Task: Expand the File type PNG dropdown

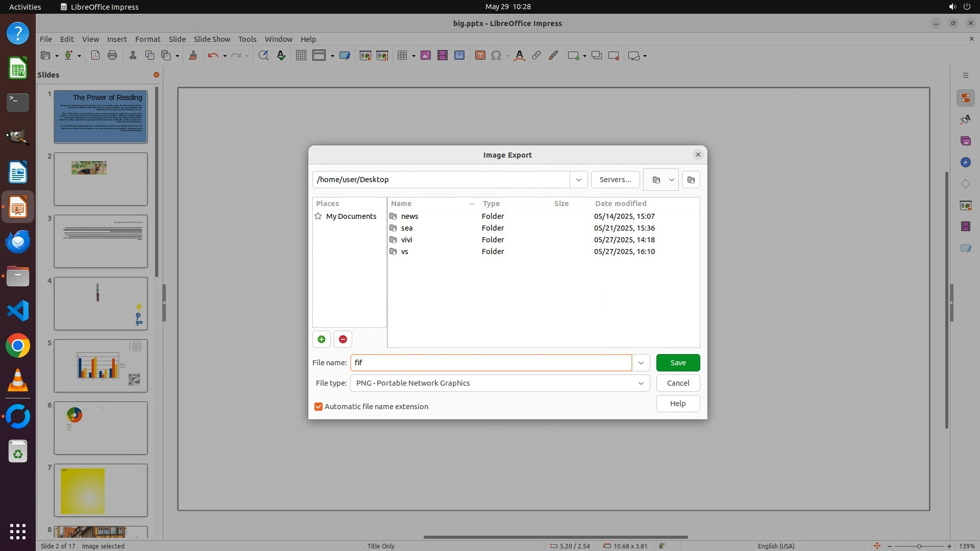Action: (641, 383)
